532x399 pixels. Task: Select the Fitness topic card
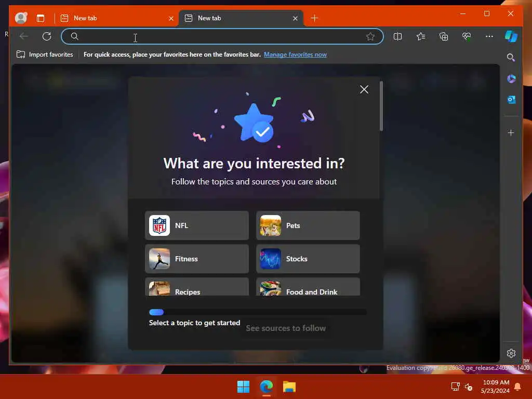click(x=197, y=259)
